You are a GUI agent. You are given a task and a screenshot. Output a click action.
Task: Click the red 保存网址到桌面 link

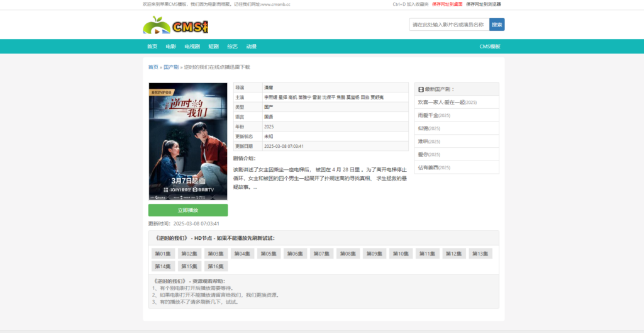(x=447, y=4)
